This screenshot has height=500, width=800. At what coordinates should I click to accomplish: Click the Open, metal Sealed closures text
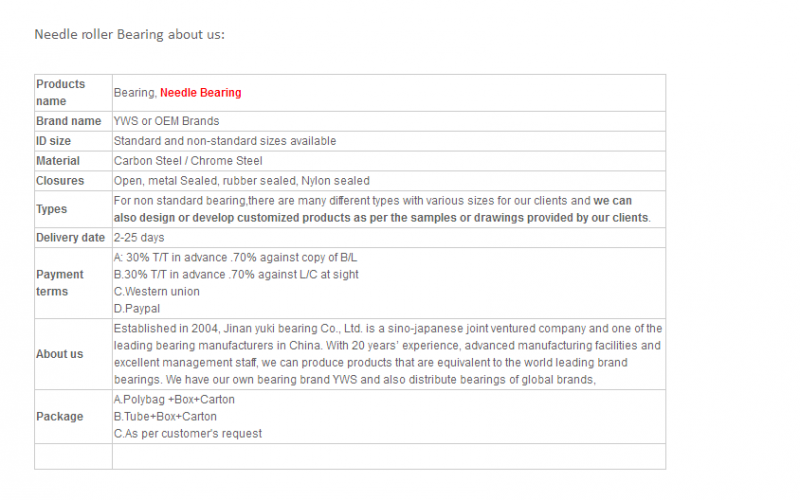click(x=242, y=181)
